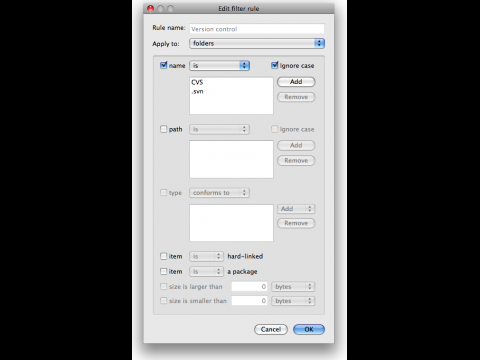
Task: Open the 'is' dropdown before hard-linked
Action: [x=206, y=256]
